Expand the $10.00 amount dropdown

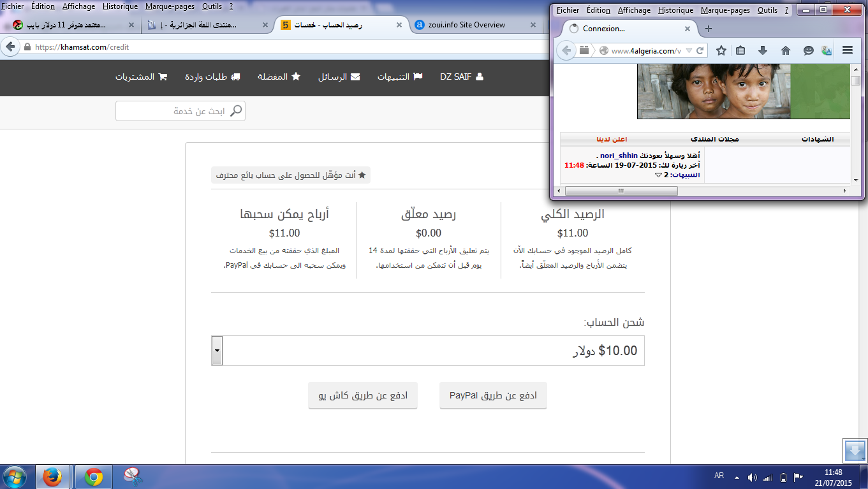pos(217,351)
